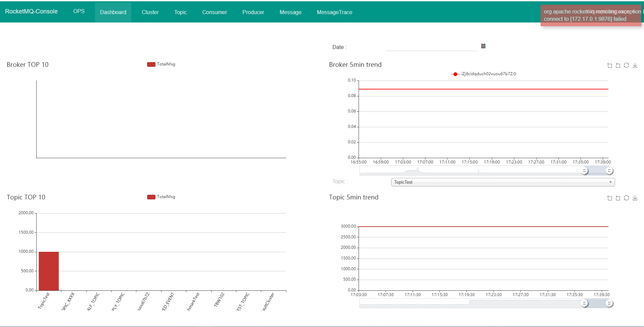This screenshot has width=644, height=327.
Task: Restore the Topic 5min trend chart
Action: point(627,198)
